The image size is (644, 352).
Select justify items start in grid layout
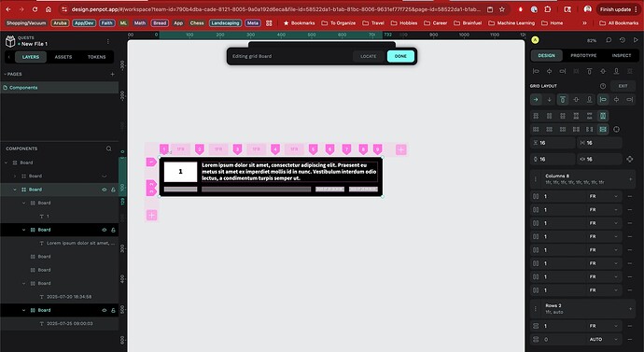click(603, 99)
